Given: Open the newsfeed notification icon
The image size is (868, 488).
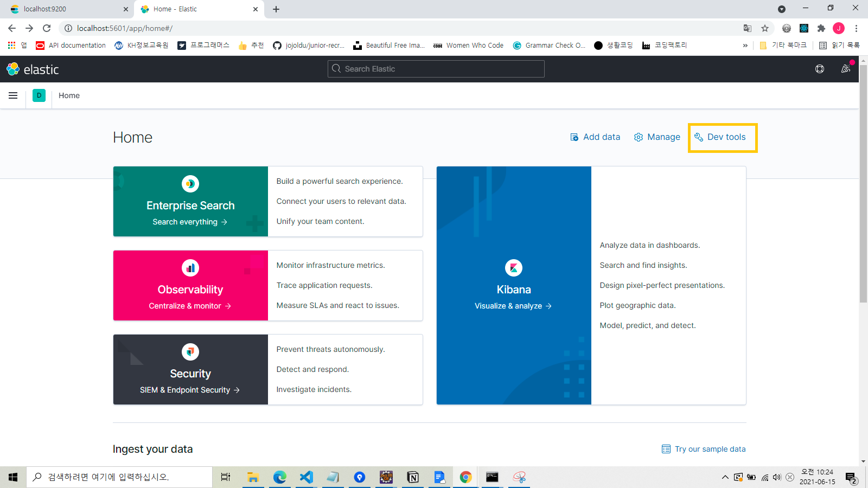Looking at the screenshot, I should (x=846, y=69).
